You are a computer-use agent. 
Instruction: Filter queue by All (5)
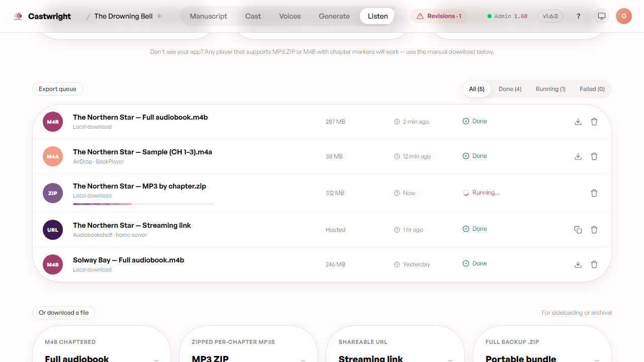[x=476, y=89]
